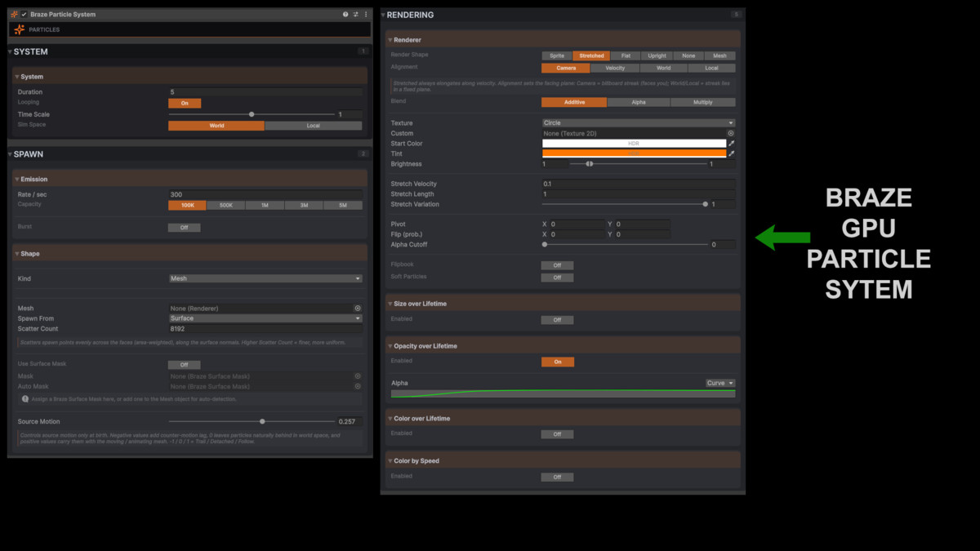Pick Start Color with the eyedropper
Image resolution: width=980 pixels, height=551 pixels.
[x=732, y=144]
